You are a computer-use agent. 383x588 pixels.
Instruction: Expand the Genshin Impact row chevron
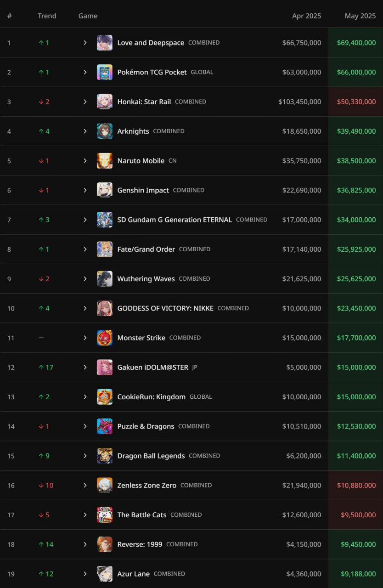tap(85, 190)
